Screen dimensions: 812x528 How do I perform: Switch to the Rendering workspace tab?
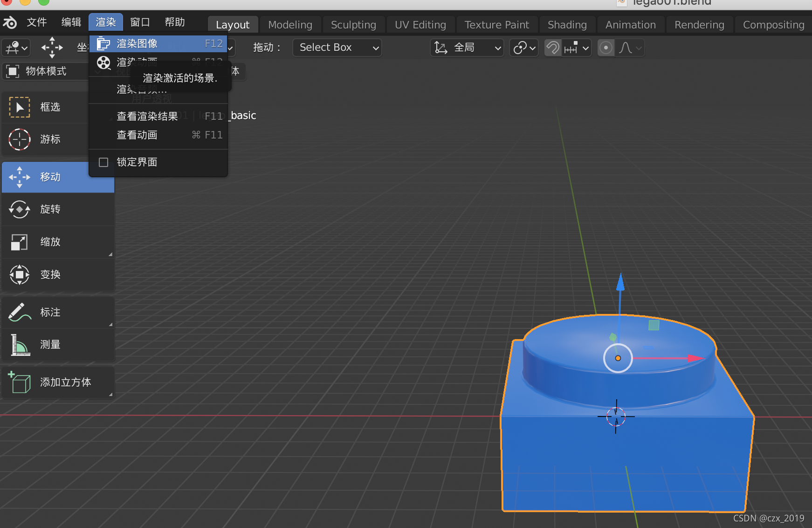coord(699,25)
